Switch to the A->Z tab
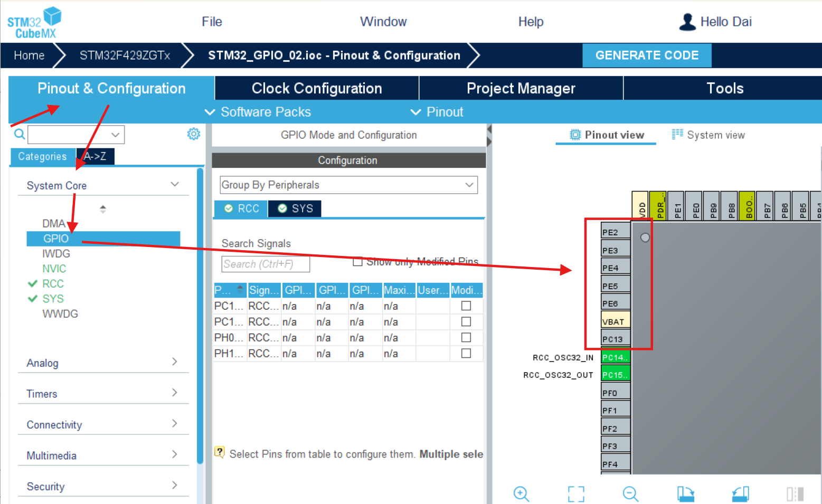The width and height of the screenshot is (822, 504). 95,156
